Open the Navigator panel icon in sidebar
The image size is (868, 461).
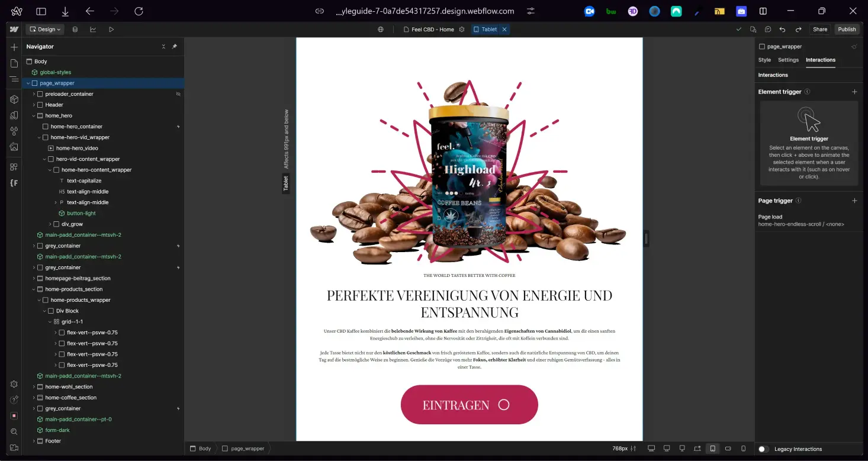14,79
